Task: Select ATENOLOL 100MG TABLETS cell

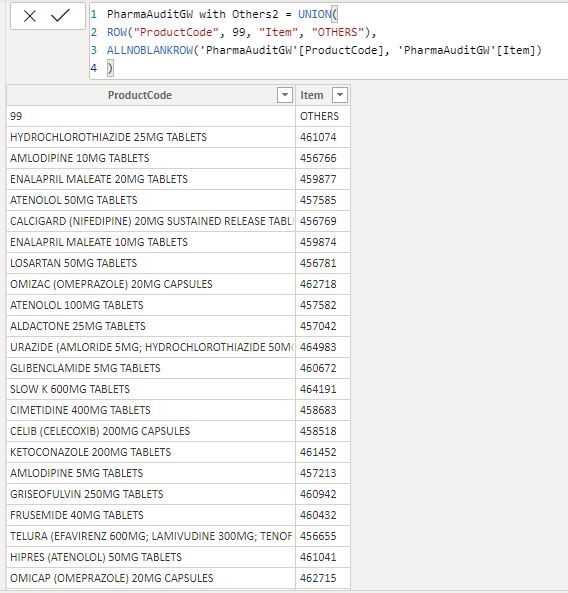Action: [x=151, y=305]
